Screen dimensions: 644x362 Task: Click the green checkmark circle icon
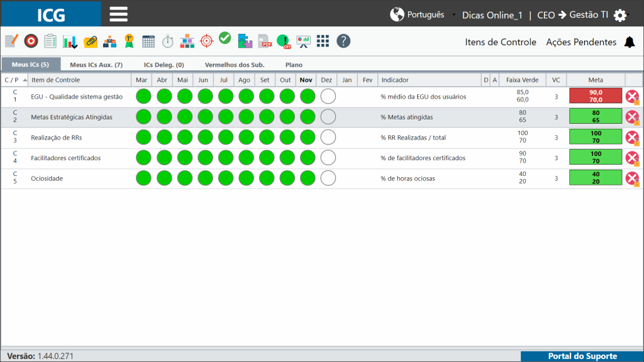point(225,38)
